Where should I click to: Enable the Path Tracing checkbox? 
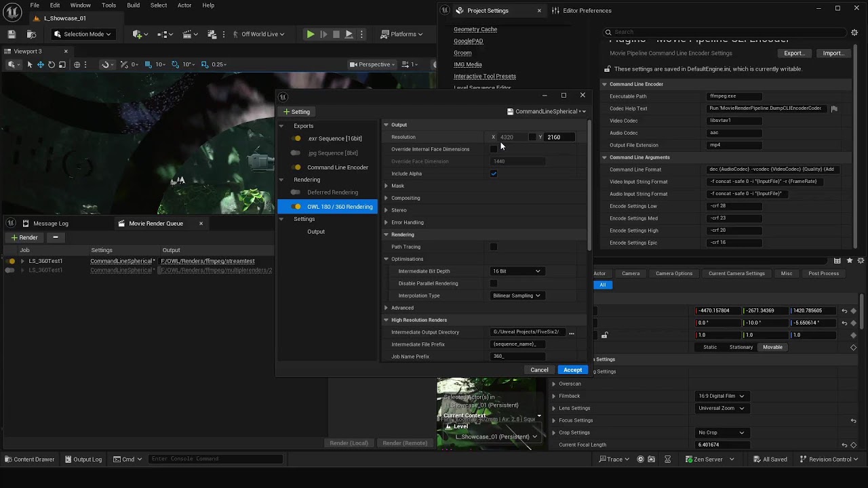tap(494, 247)
